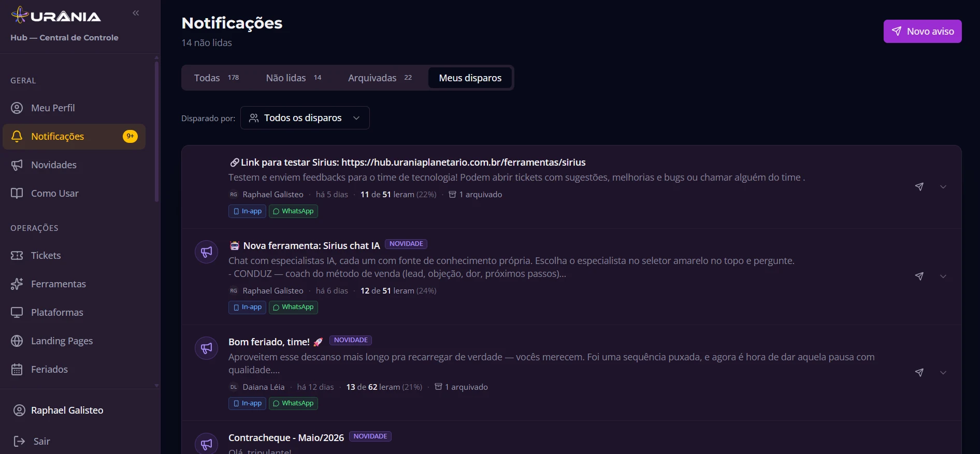Click megaphone icon of Nova ferramenta row
Screen dimensions: 980x454
click(206, 252)
